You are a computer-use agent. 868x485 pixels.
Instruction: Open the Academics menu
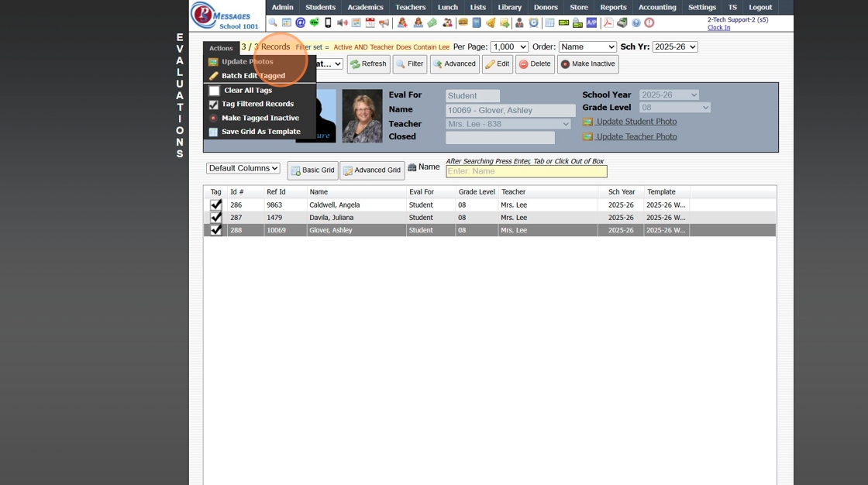click(x=365, y=7)
